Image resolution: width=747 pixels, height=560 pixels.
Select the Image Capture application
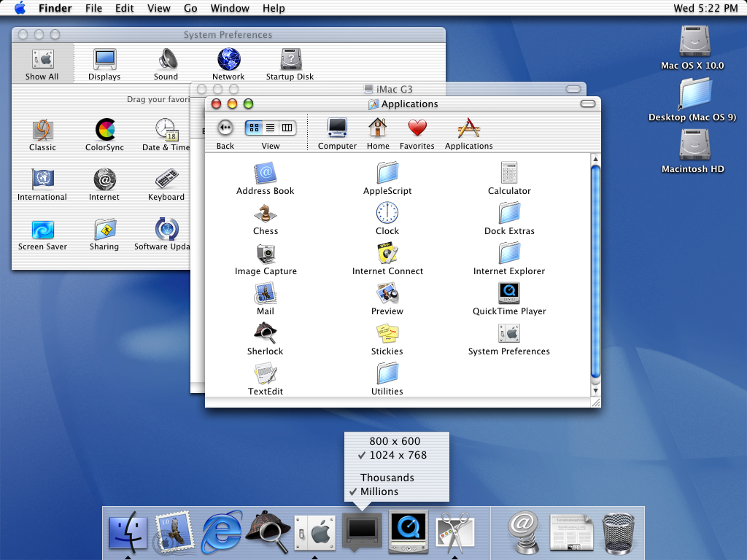266,253
